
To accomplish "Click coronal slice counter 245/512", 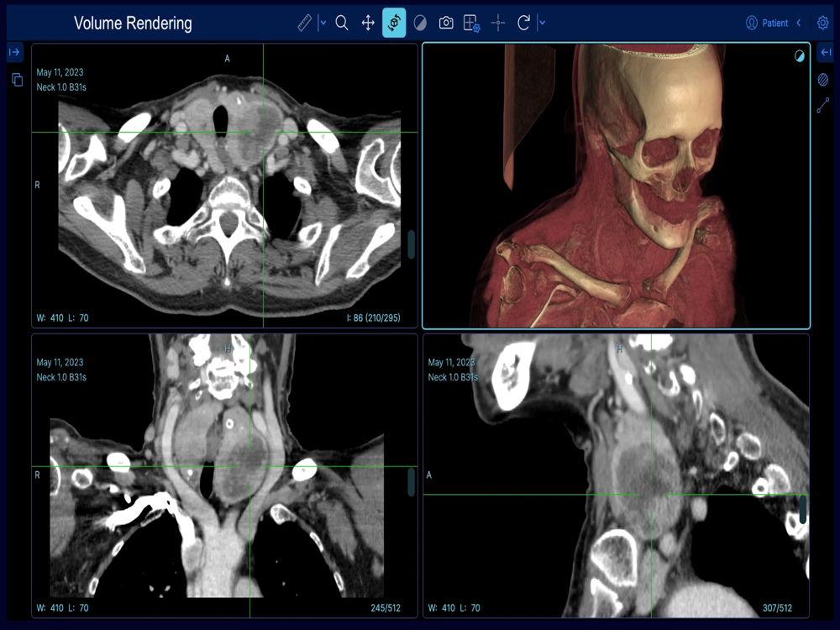I will click(x=386, y=608).
